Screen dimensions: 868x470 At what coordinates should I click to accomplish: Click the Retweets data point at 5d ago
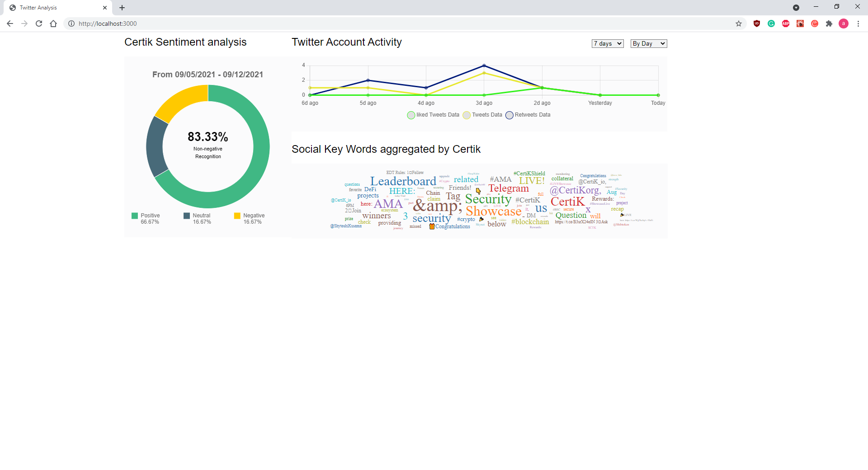point(368,80)
